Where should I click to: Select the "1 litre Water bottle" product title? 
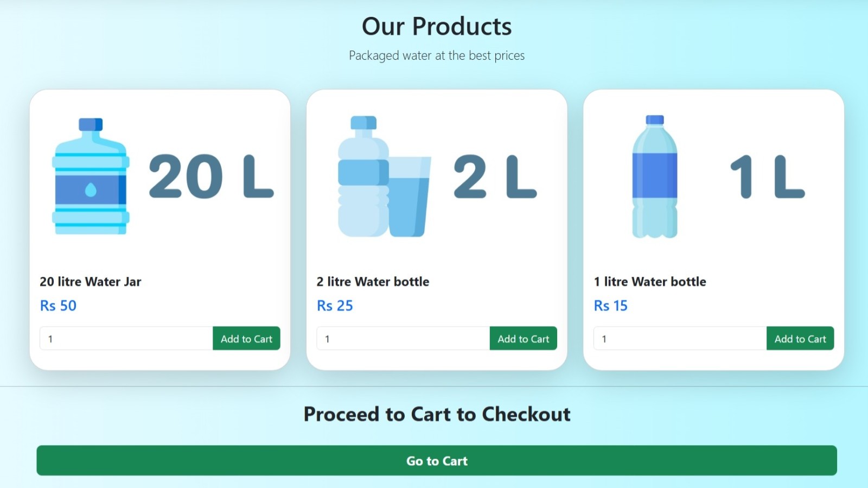(x=650, y=281)
